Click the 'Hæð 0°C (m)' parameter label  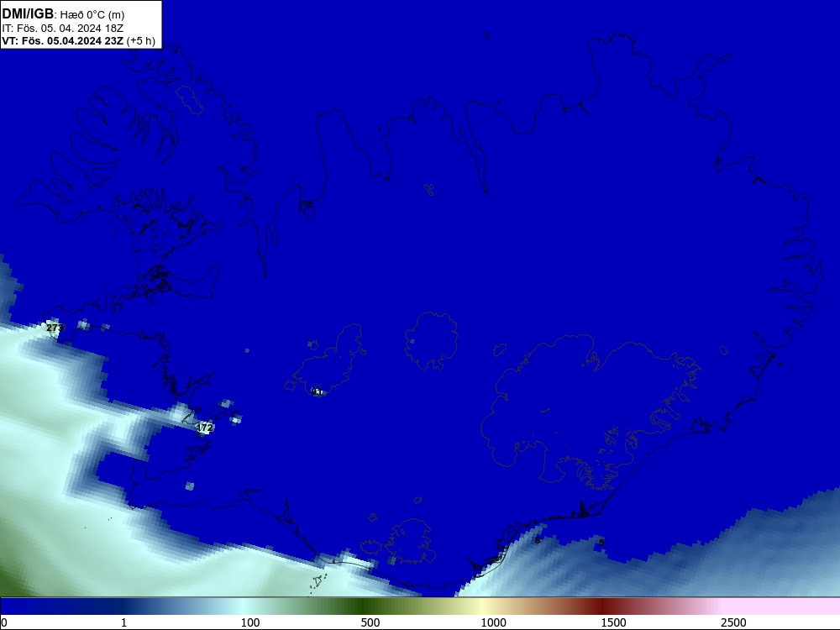tap(91, 15)
